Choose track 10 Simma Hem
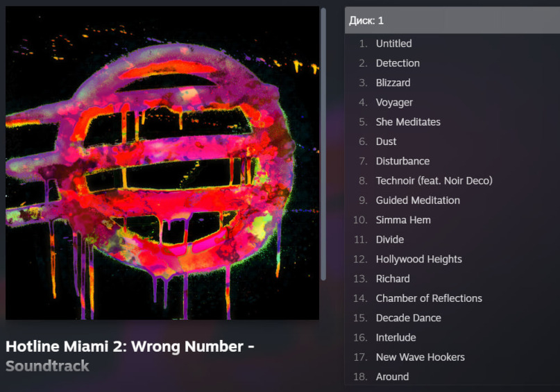Screen dimensions: 560x392 tap(452, 220)
